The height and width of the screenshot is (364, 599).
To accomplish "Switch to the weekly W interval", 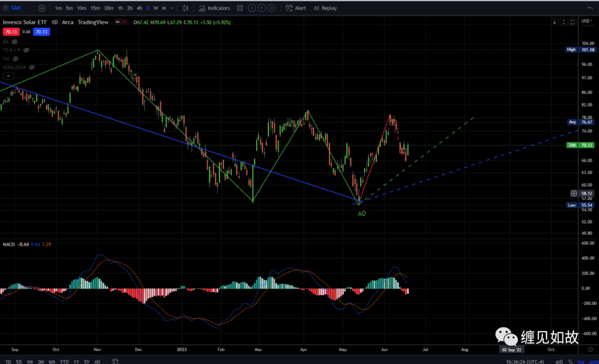I will pos(156,8).
